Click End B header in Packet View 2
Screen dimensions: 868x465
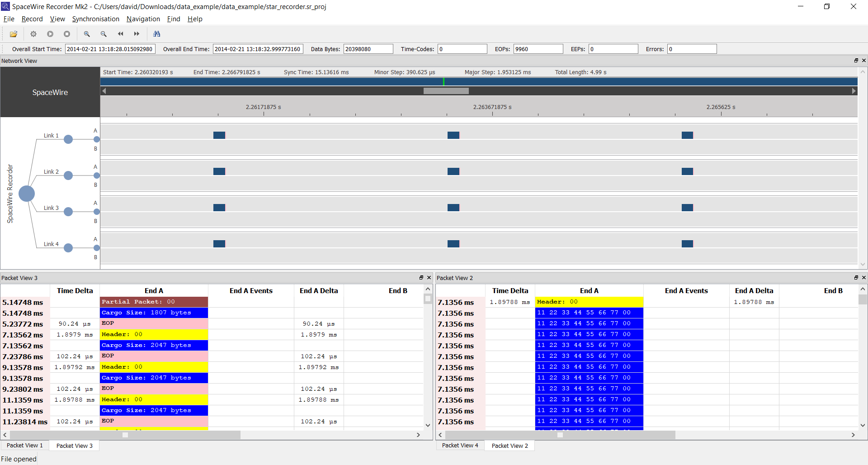pyautogui.click(x=833, y=291)
